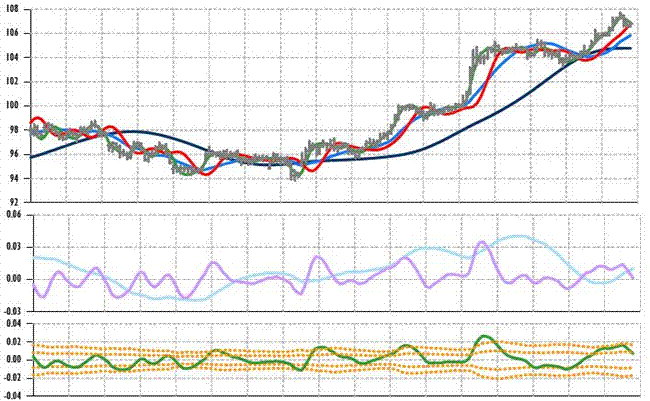Click the left start of dark navy average line
Image resolution: width=650 pixels, height=401 pixels.
point(32,157)
